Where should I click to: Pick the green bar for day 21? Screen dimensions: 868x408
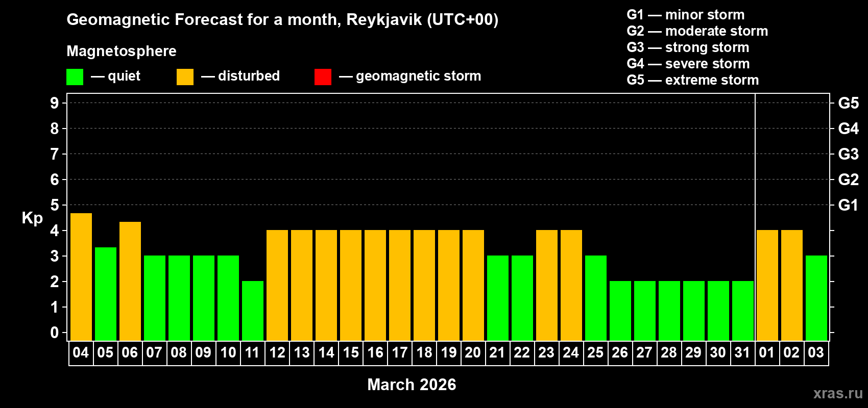point(498,298)
